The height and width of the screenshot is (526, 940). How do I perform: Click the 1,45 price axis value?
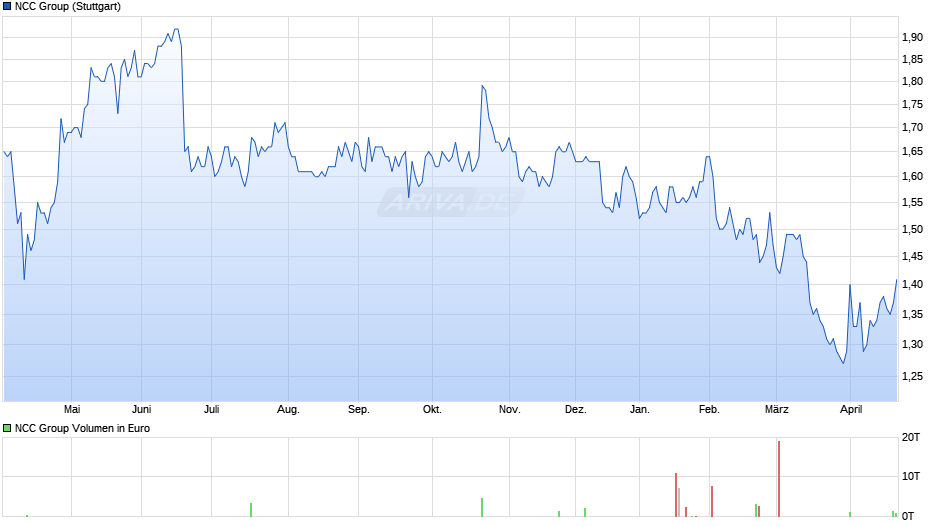912,257
